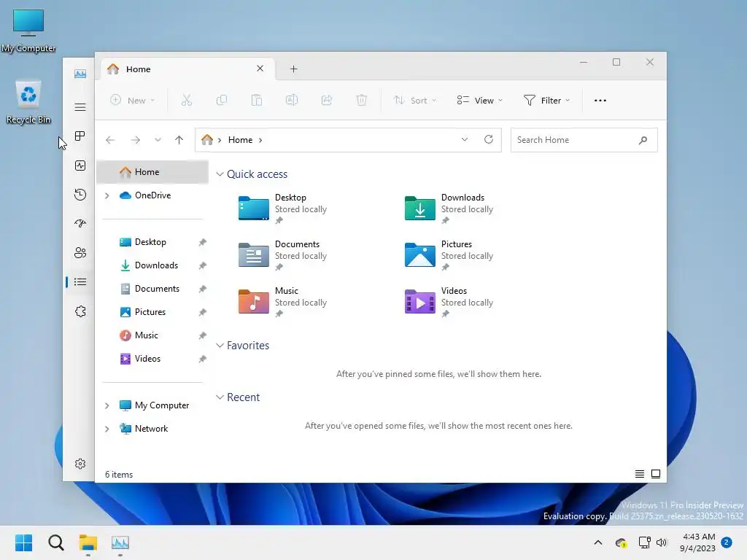Click the Share icon in toolbar
This screenshot has width=747, height=560.
(x=326, y=101)
